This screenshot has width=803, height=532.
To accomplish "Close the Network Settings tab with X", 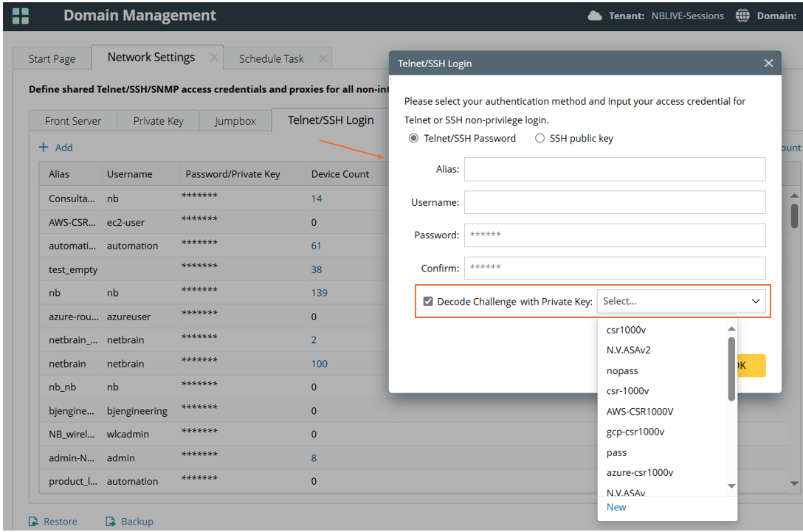I will click(213, 58).
